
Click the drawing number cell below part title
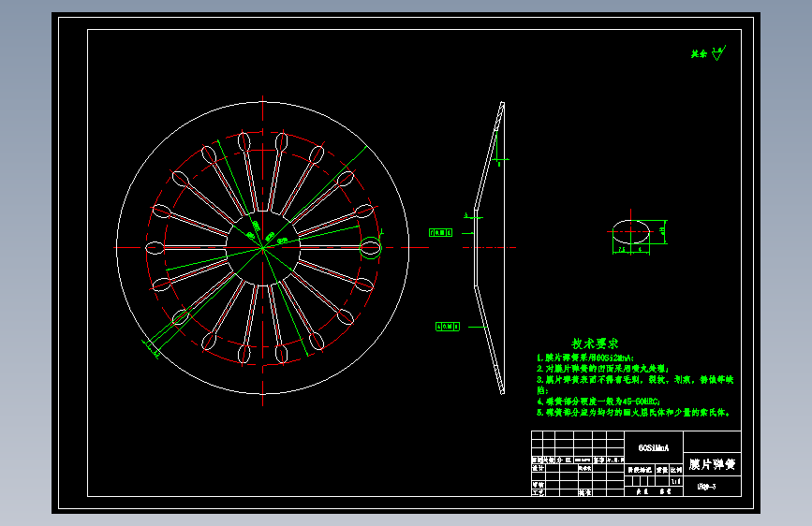point(712,486)
